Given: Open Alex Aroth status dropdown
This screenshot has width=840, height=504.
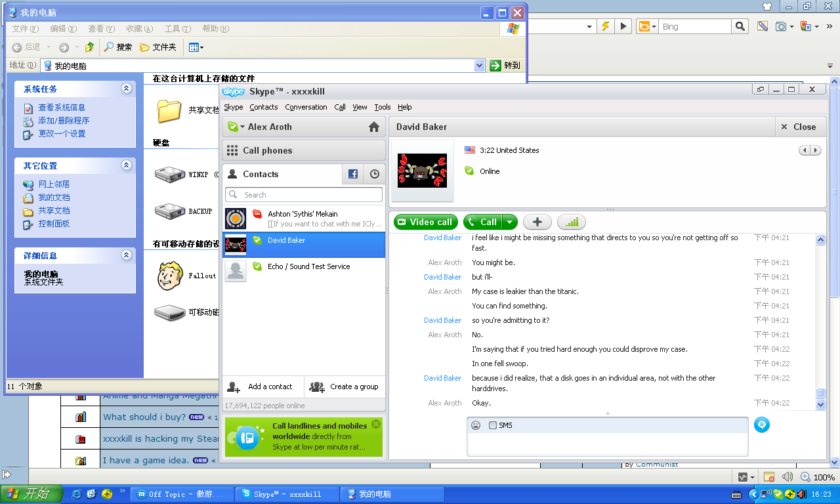Looking at the screenshot, I should coord(236,127).
